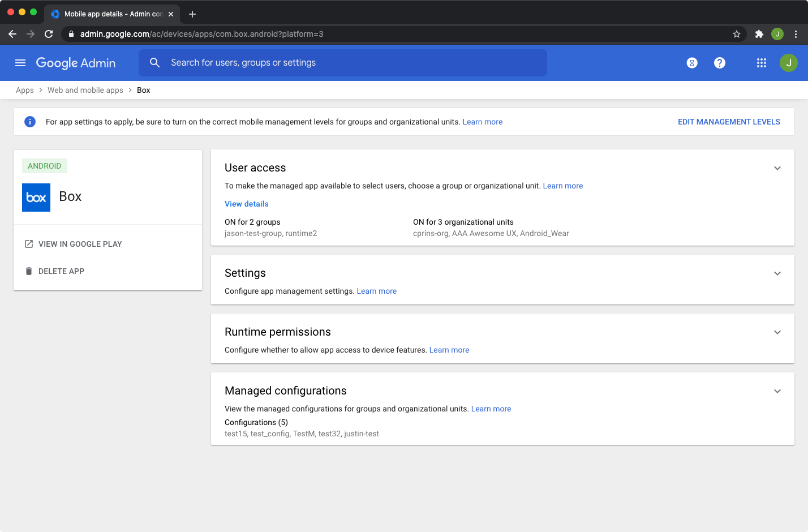The image size is (808, 532).
Task: Click the trash icon beside Delete App
Action: point(29,271)
